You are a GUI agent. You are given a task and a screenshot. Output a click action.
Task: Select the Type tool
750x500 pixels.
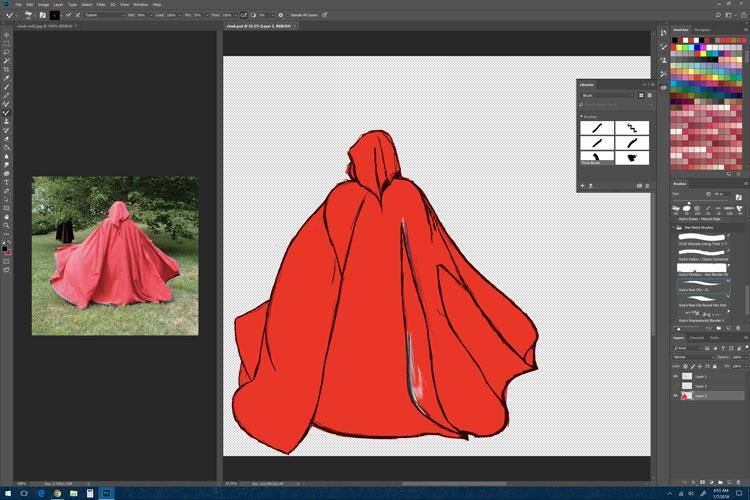tap(6, 182)
